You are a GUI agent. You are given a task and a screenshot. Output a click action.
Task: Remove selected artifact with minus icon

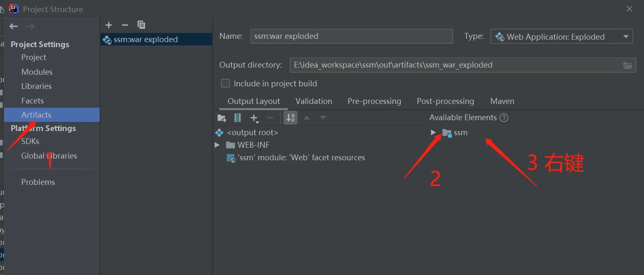[x=125, y=25]
